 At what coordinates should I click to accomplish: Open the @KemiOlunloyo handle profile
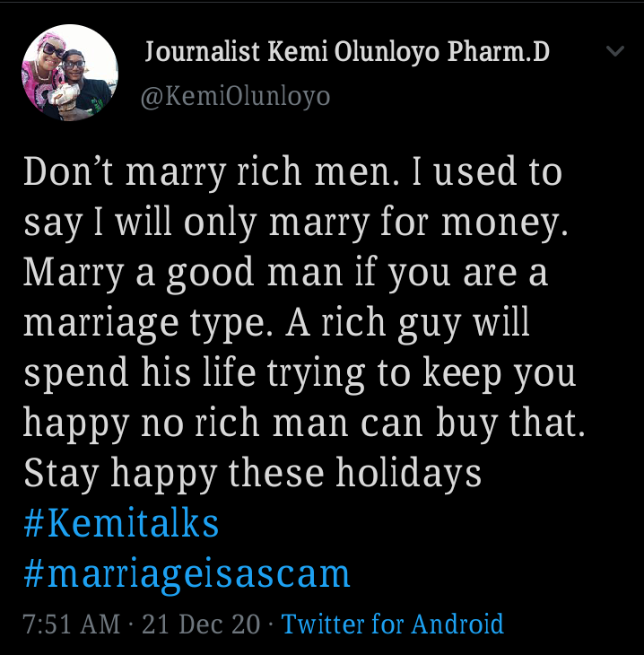235,97
